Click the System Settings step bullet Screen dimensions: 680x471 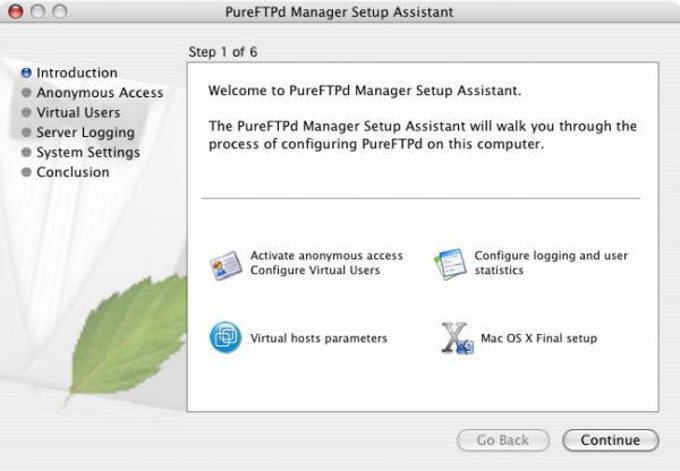pyautogui.click(x=26, y=152)
